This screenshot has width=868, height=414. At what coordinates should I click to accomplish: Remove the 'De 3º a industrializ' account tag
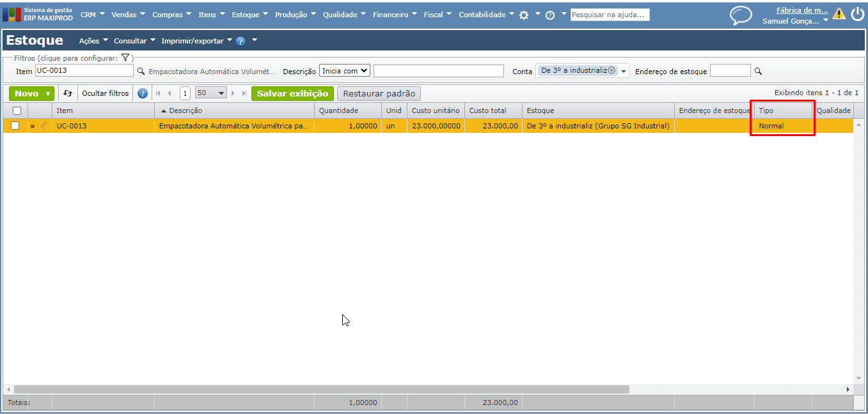(612, 70)
